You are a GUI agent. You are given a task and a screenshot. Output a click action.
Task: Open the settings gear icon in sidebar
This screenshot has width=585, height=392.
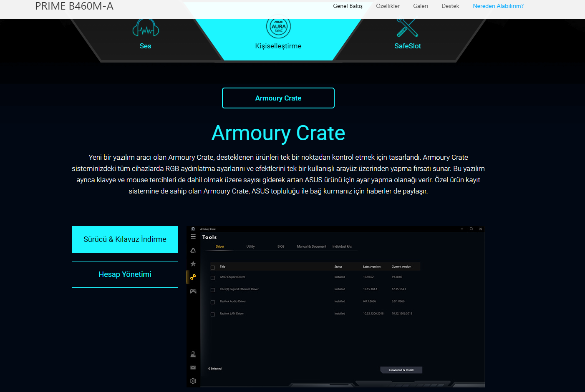[193, 381]
